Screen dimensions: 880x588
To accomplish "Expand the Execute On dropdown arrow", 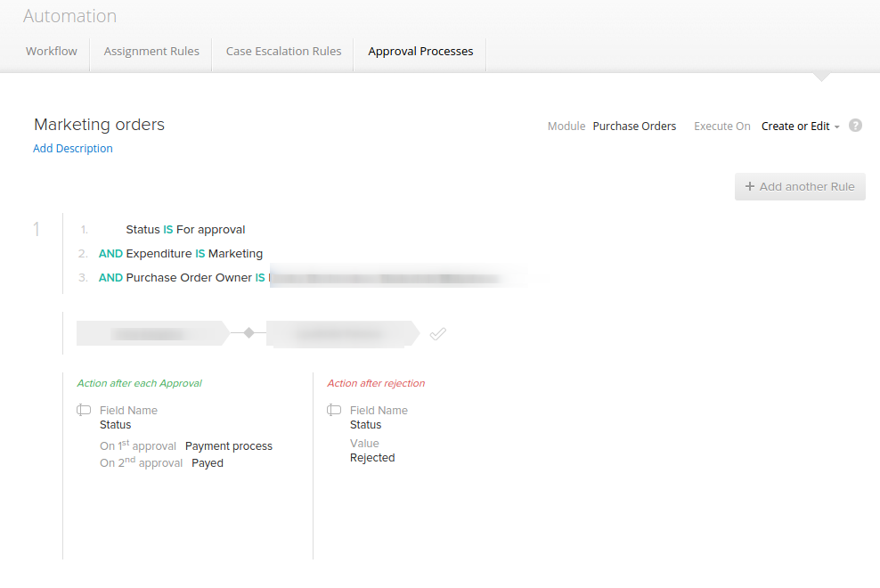I will (x=836, y=127).
